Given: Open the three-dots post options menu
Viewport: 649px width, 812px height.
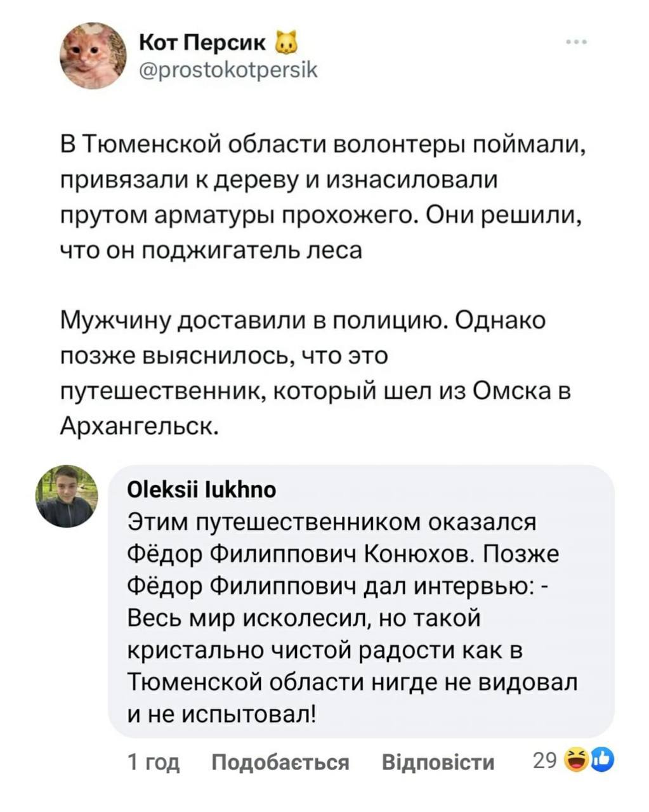Looking at the screenshot, I should pyautogui.click(x=578, y=43).
